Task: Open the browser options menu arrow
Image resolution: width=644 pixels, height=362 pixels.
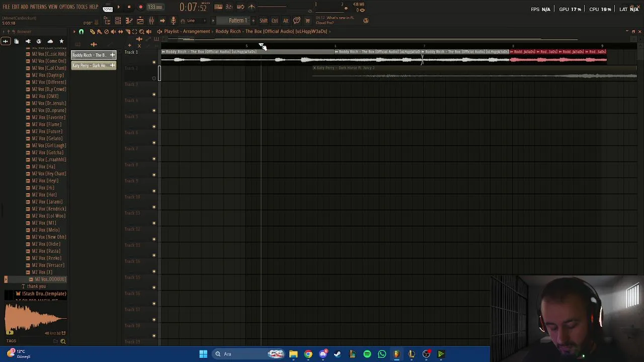Action: click(x=4, y=32)
